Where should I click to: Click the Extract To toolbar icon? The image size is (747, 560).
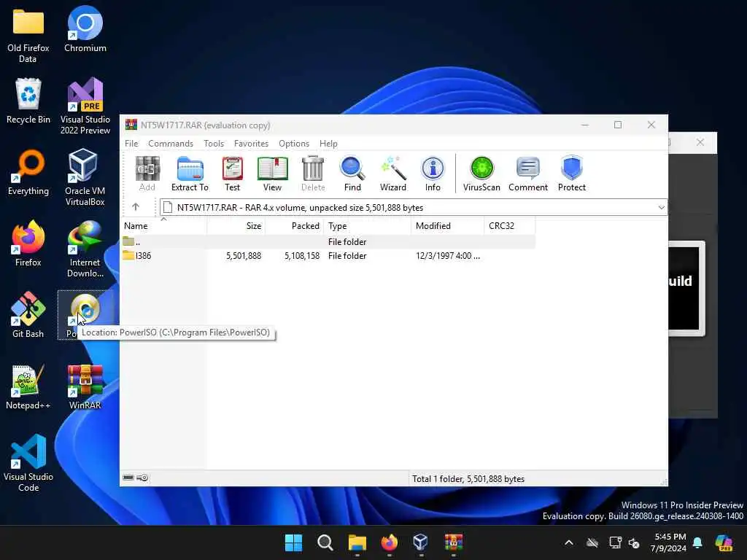coord(190,174)
